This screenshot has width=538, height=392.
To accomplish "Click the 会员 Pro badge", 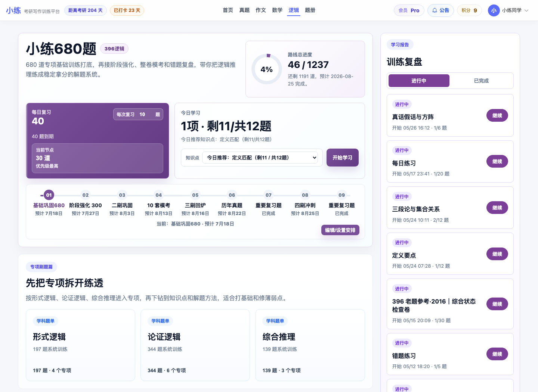I will pyautogui.click(x=409, y=10).
